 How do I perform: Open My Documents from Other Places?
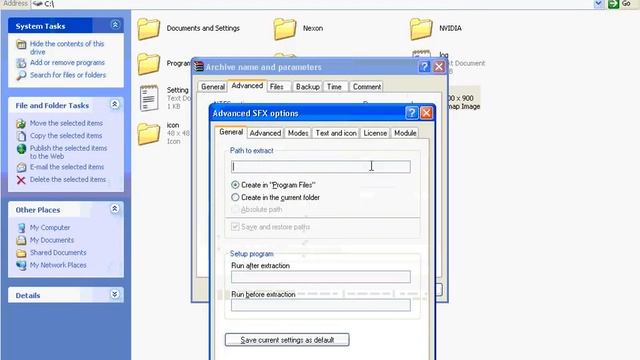point(52,240)
